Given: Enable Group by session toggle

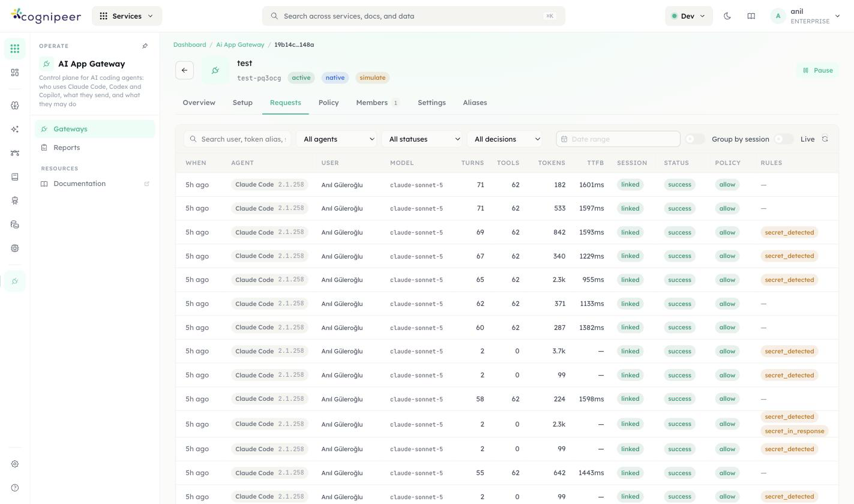Looking at the screenshot, I should coord(695,139).
